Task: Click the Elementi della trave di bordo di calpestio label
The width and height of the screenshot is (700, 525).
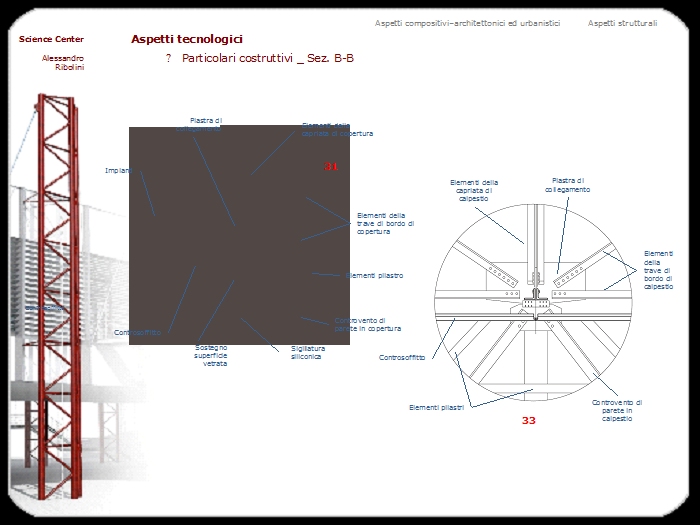Action: pyautogui.click(x=658, y=270)
